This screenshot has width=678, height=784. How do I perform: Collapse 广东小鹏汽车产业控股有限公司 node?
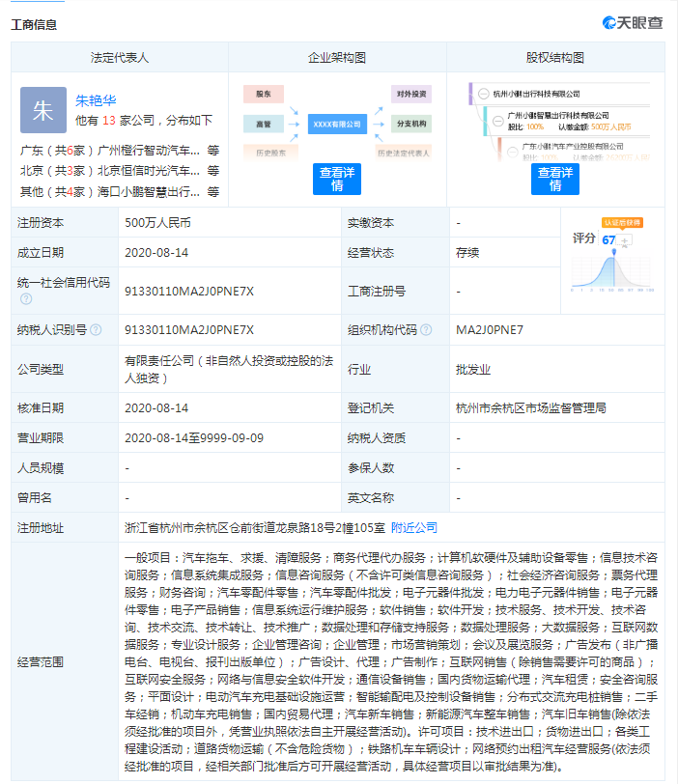pyautogui.click(x=513, y=152)
